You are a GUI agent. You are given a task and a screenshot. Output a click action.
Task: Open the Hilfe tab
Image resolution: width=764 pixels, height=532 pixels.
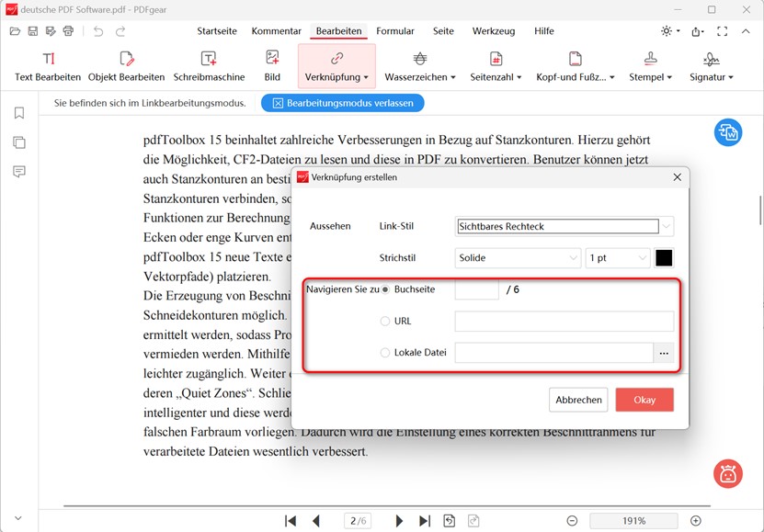(x=543, y=31)
